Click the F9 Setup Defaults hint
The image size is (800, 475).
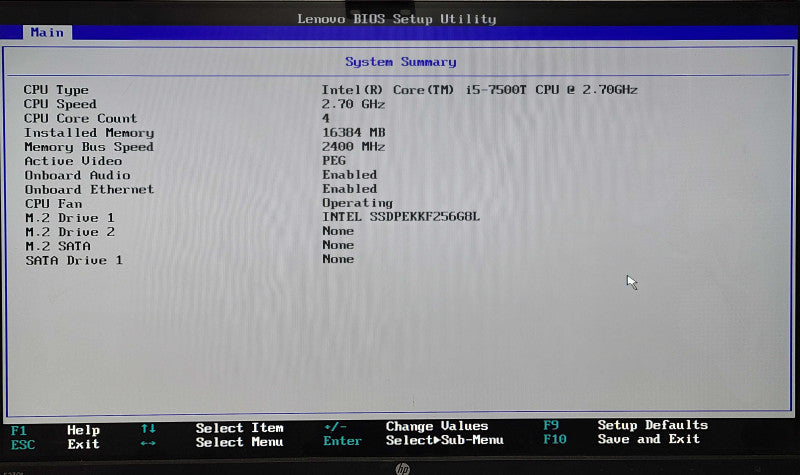[x=626, y=425]
